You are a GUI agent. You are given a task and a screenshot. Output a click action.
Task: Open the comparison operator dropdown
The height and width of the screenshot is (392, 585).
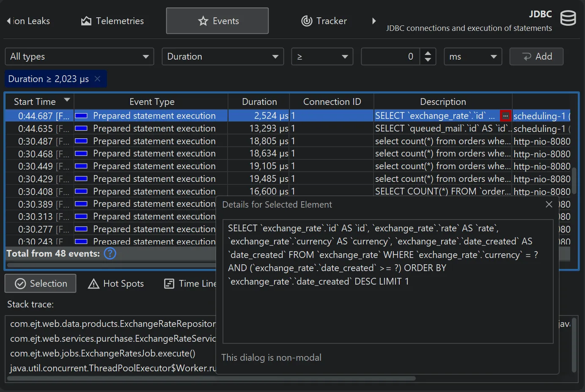click(322, 56)
